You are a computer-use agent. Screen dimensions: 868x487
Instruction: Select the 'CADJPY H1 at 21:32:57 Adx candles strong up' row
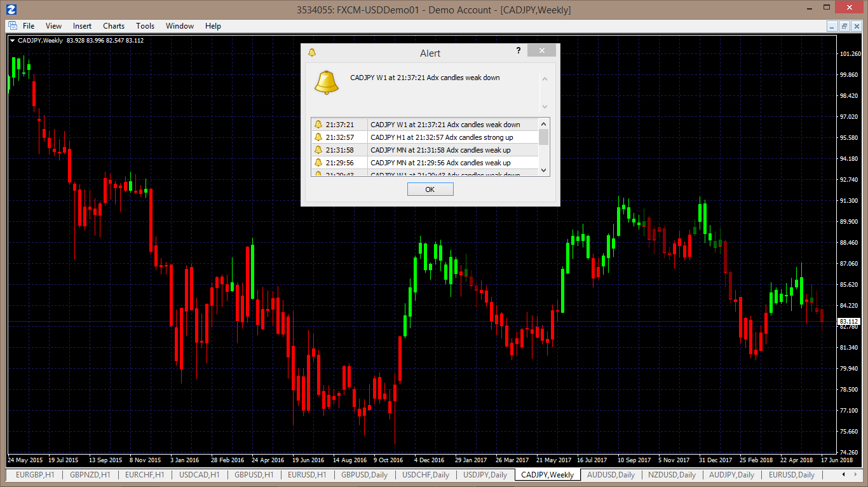[x=425, y=137]
